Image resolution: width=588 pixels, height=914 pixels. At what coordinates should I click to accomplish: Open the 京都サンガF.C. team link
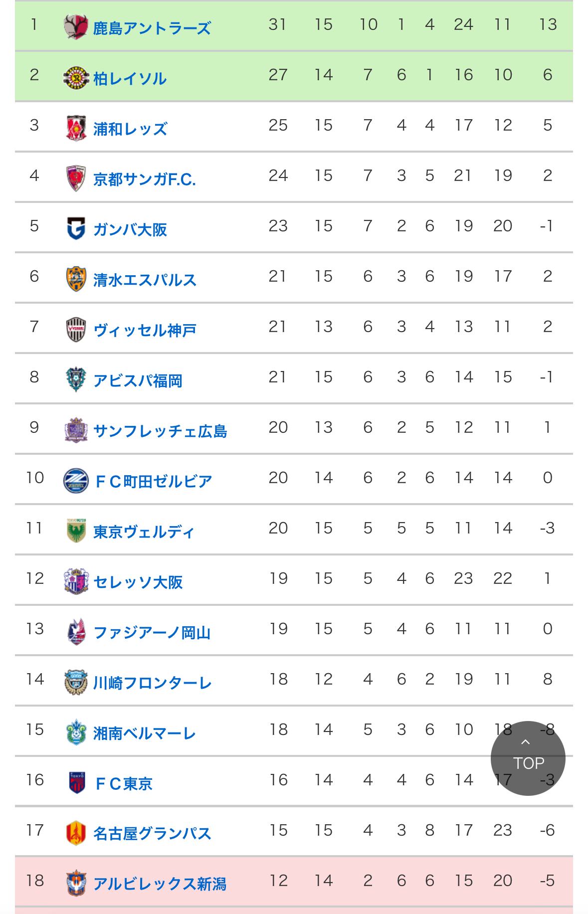(144, 179)
